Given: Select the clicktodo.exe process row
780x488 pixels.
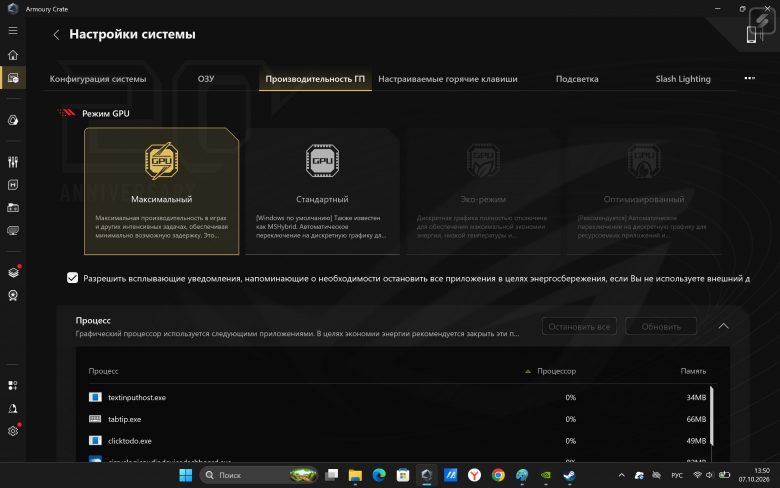Looking at the screenshot, I should (400, 441).
